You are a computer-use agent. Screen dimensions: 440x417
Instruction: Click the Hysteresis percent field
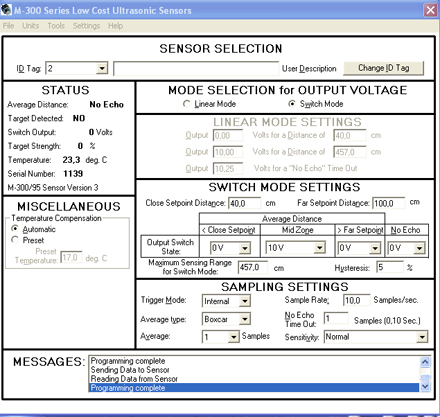[390, 267]
